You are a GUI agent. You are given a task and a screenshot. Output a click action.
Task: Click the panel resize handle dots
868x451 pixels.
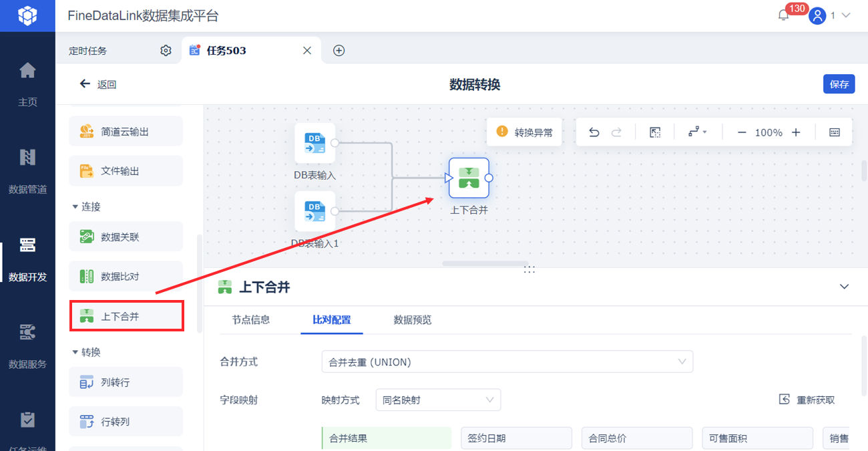[529, 269]
